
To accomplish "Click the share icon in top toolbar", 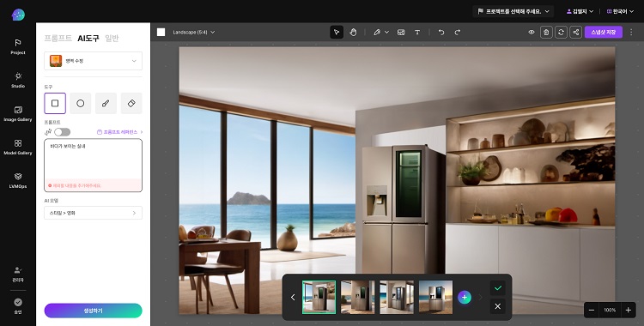I will pyautogui.click(x=576, y=32).
